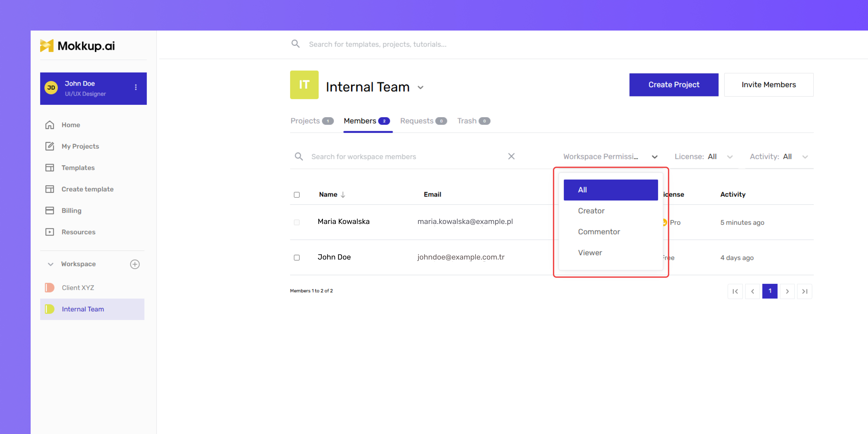Viewport: 868px width, 434px height.
Task: Clear the workspace member search
Action: (x=511, y=156)
